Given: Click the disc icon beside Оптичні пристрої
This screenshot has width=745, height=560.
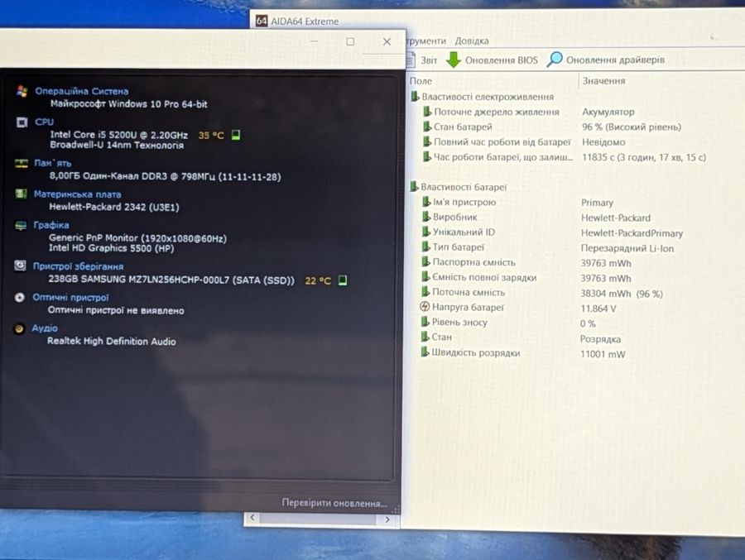Looking at the screenshot, I should (20, 297).
